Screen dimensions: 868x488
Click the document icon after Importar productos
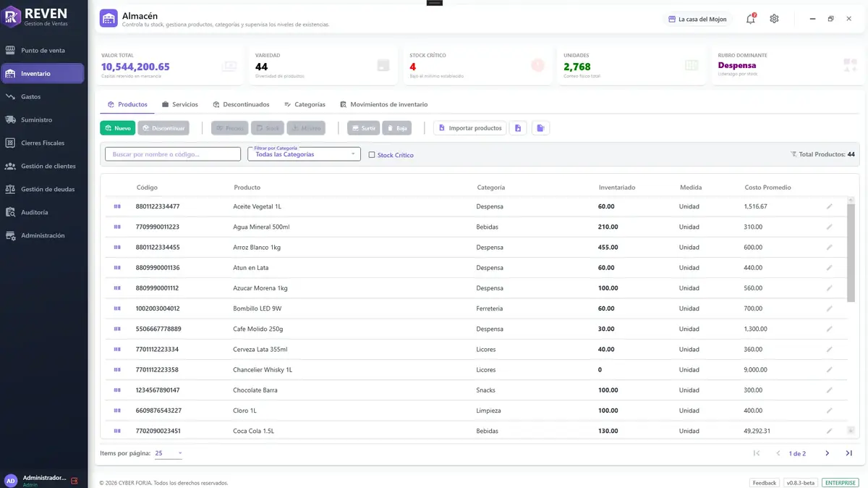tap(517, 128)
